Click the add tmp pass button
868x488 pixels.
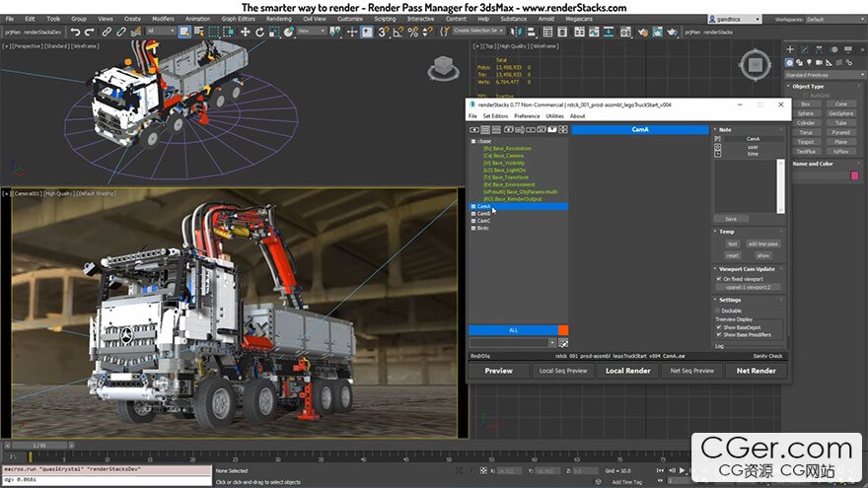(x=762, y=244)
